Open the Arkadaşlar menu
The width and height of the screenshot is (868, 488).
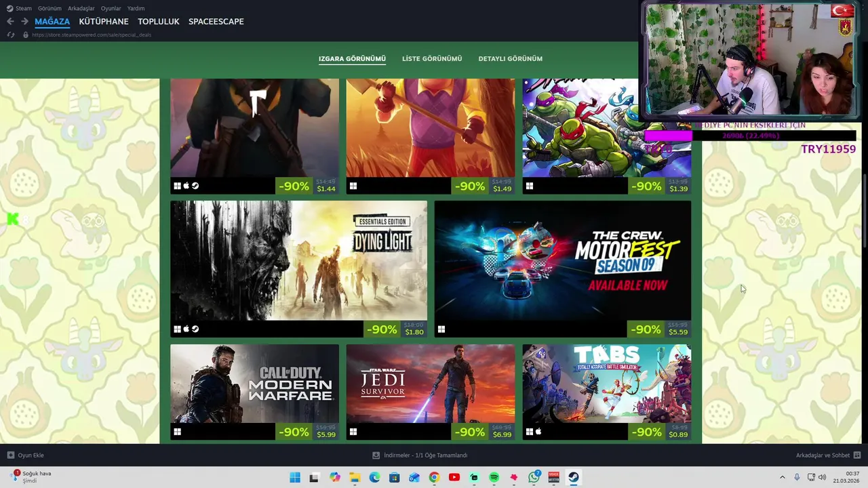pos(81,8)
